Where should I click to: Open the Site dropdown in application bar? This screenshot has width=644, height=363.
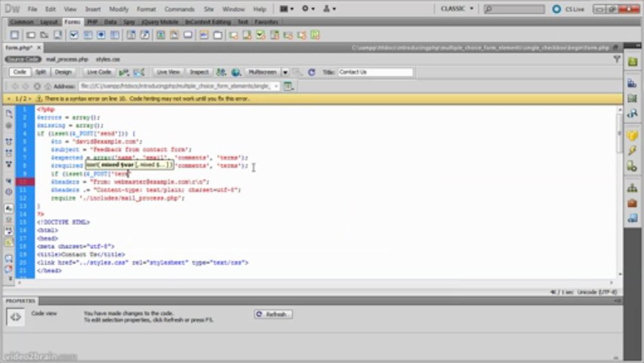tap(330, 9)
